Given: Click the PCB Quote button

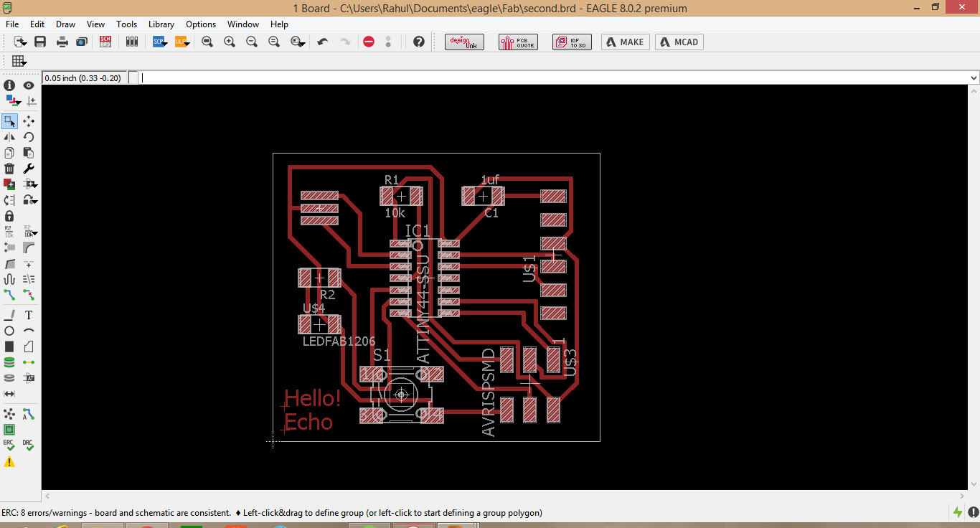Looking at the screenshot, I should click(x=518, y=42).
